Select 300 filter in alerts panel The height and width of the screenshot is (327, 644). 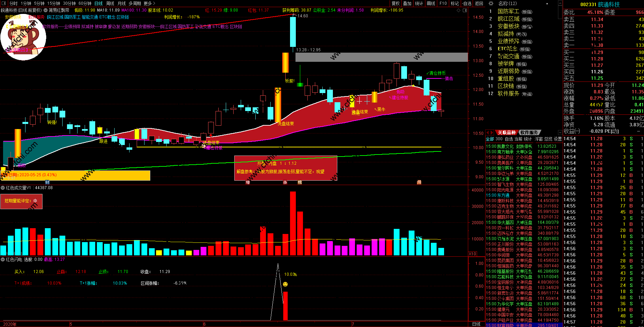[499, 139]
